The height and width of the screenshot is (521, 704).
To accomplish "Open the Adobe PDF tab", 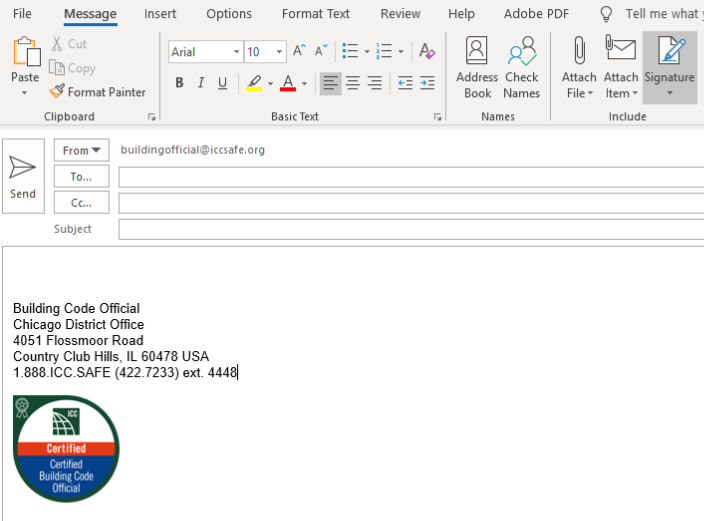I will click(x=536, y=14).
